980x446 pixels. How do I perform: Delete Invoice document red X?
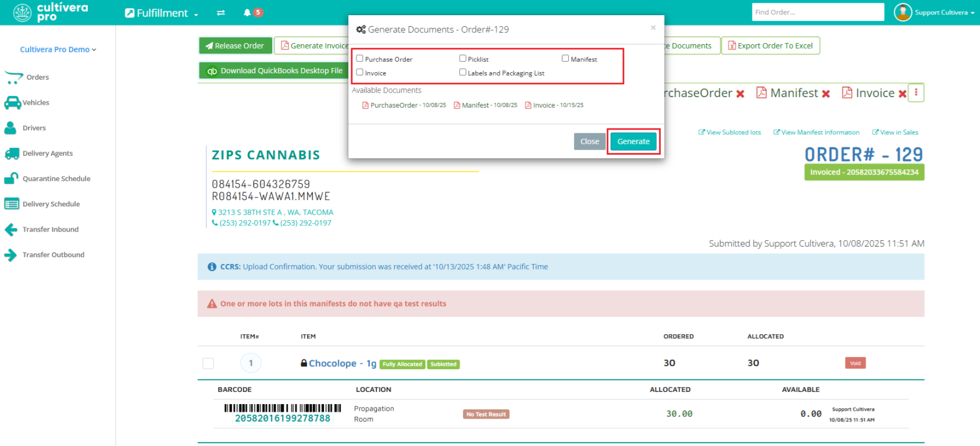point(902,94)
